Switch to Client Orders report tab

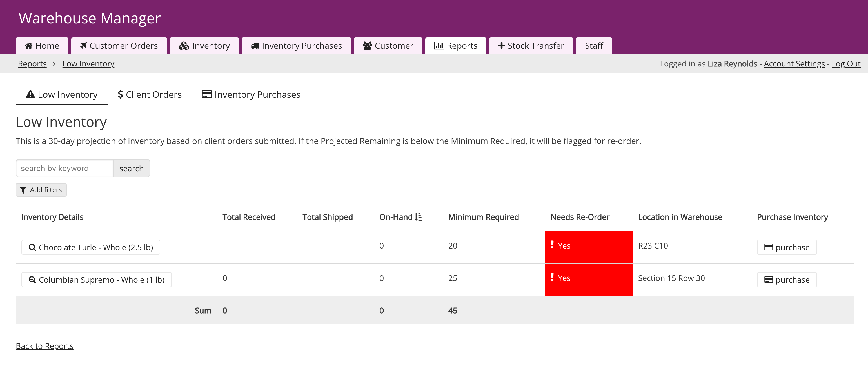150,95
